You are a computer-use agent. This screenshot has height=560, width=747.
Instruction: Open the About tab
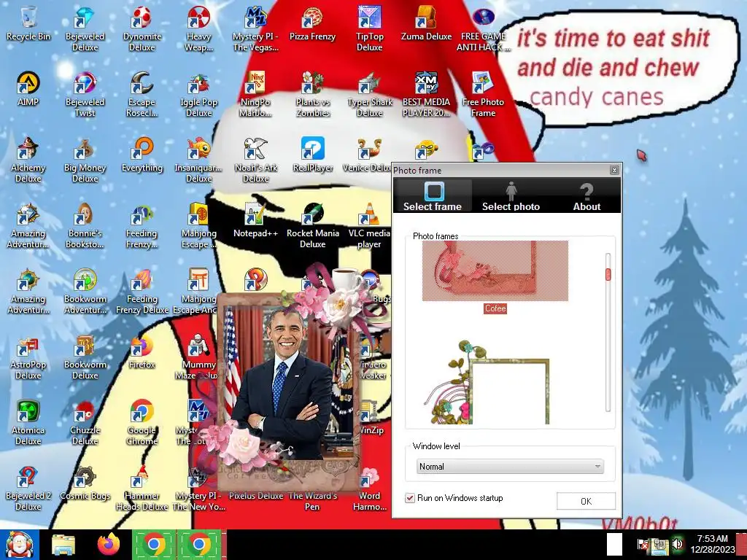click(587, 195)
